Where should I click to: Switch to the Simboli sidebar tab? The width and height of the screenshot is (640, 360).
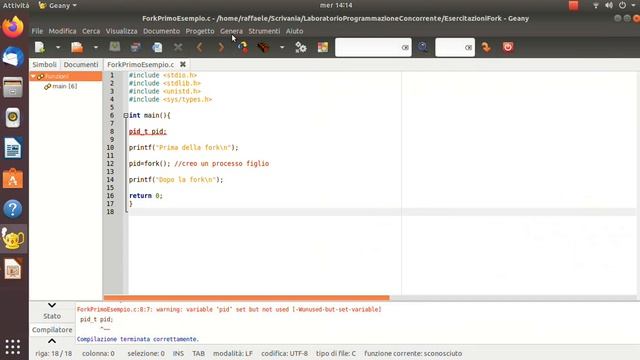tap(44, 64)
